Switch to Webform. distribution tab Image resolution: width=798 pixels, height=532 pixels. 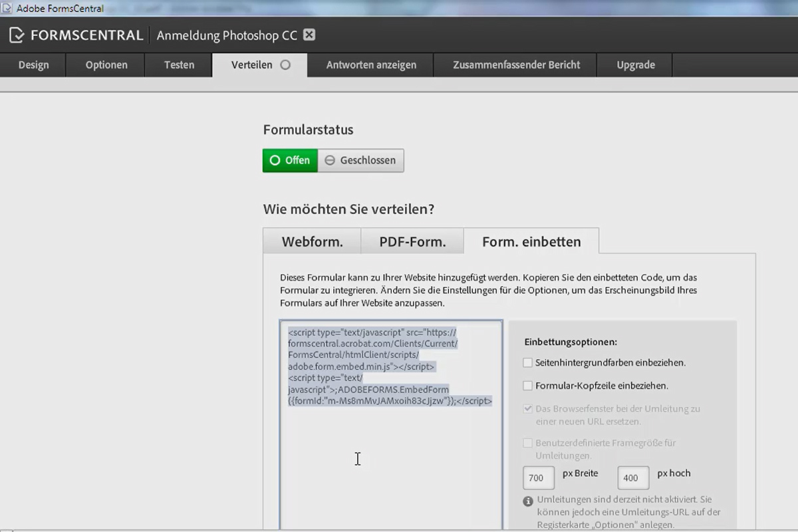click(312, 241)
